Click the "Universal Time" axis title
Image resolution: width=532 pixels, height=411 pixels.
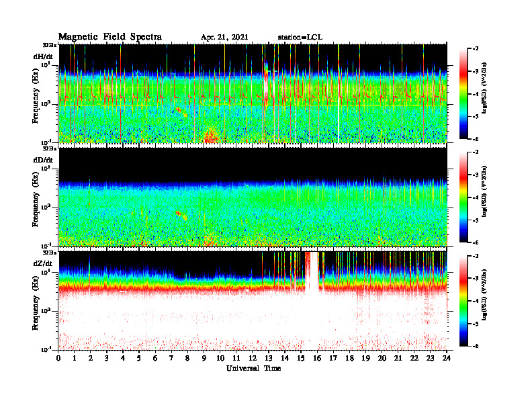[253, 368]
